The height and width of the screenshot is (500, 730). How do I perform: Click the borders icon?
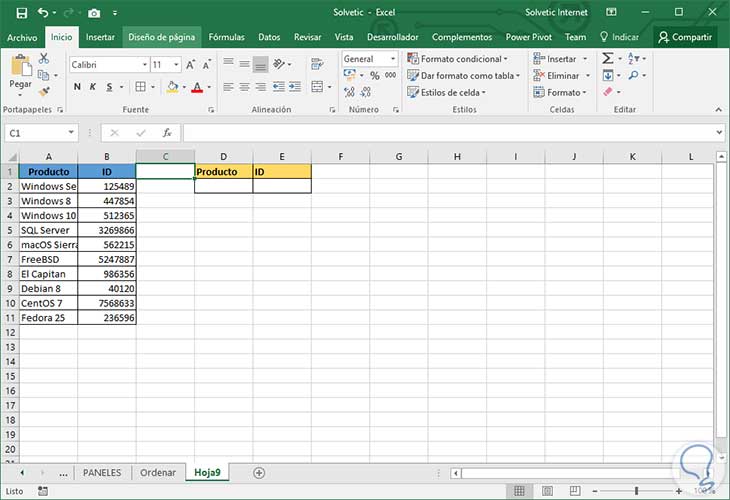click(140, 87)
